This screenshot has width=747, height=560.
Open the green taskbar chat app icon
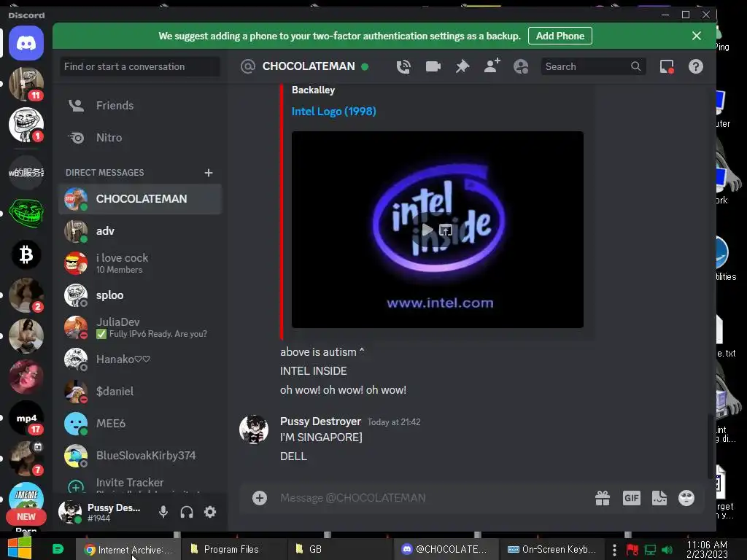[58, 549]
